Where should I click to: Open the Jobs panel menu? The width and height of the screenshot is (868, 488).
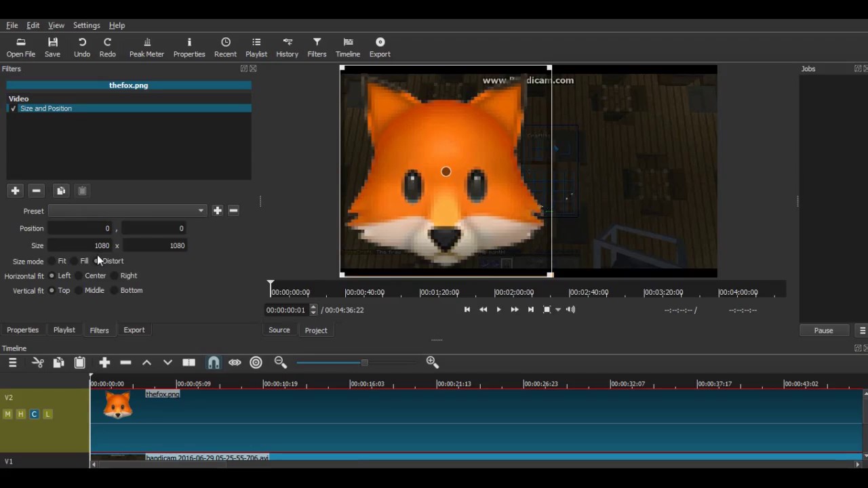coord(862,331)
